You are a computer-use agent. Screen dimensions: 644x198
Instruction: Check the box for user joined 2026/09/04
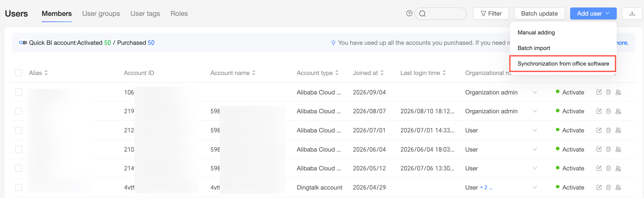click(19, 92)
